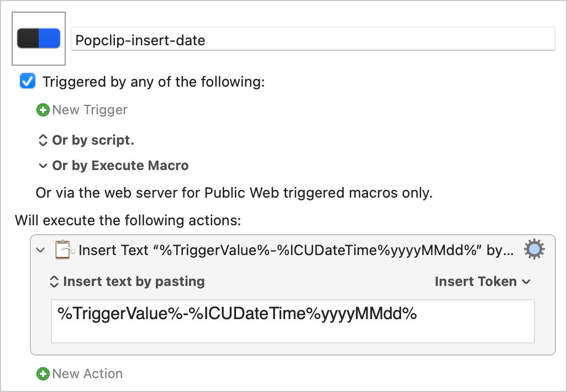Collapse the Insert Text action disclosure arrow
The image size is (567, 392).
tap(41, 250)
